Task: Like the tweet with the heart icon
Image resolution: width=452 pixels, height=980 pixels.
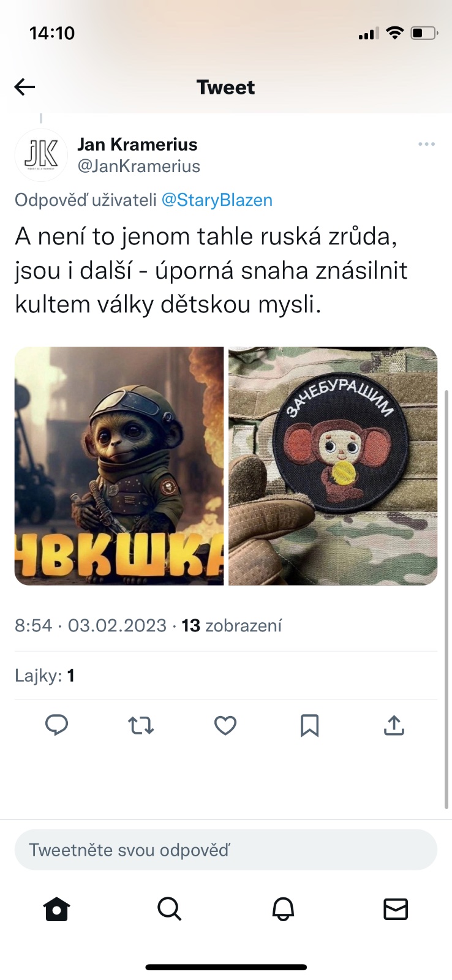Action: click(225, 726)
